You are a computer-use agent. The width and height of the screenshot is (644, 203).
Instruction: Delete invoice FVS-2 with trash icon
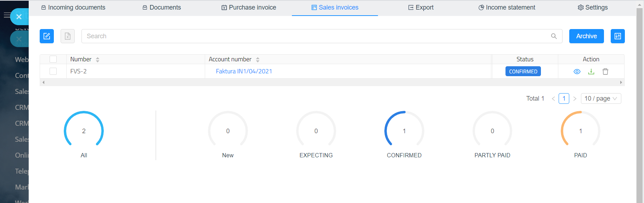[x=605, y=72]
